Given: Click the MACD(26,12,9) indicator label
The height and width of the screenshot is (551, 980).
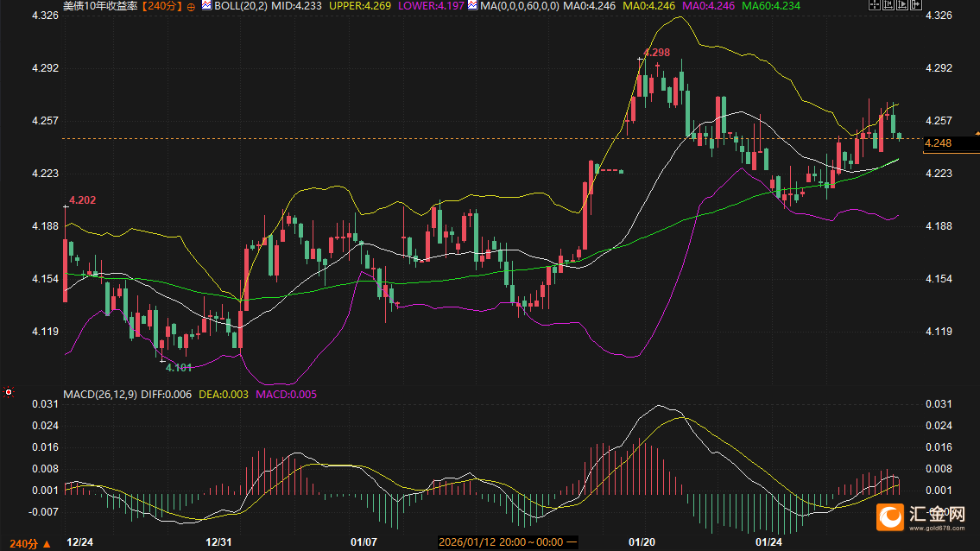Looking at the screenshot, I should pyautogui.click(x=100, y=395).
